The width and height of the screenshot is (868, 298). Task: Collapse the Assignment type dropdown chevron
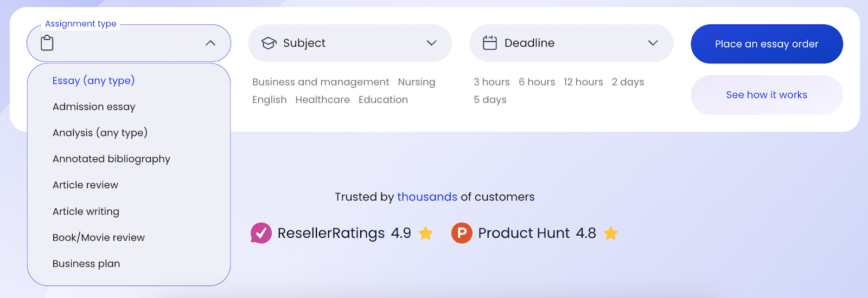(x=210, y=43)
